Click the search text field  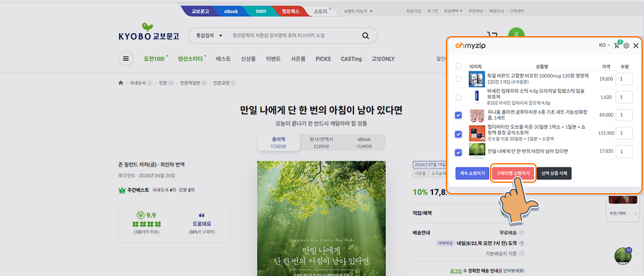click(294, 36)
